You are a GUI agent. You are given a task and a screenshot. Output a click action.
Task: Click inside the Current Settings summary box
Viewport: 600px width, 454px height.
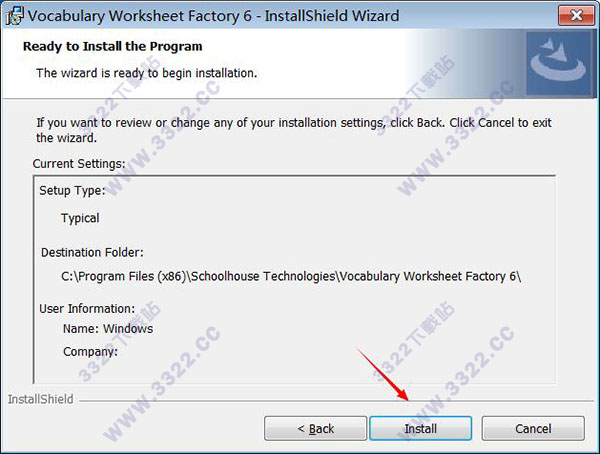click(294, 279)
